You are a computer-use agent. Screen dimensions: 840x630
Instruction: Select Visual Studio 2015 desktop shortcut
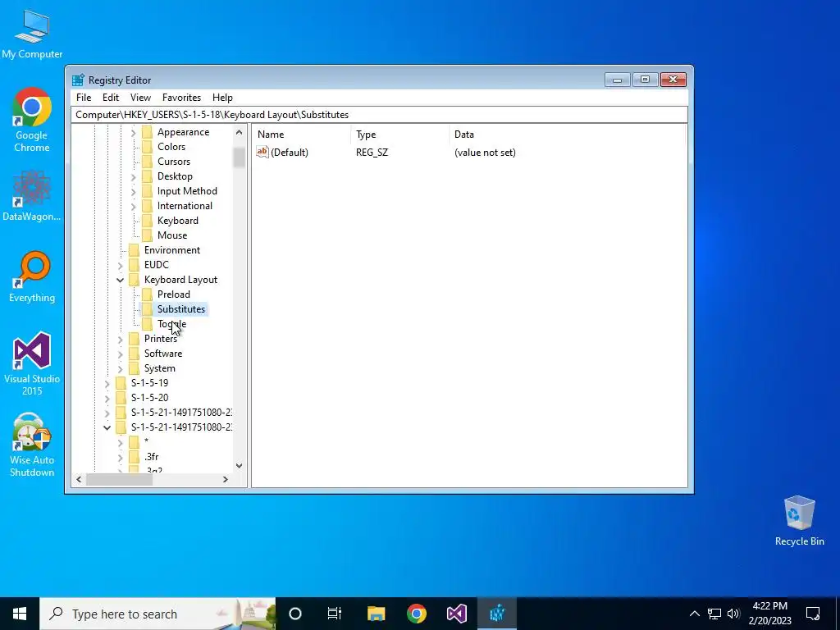32,363
